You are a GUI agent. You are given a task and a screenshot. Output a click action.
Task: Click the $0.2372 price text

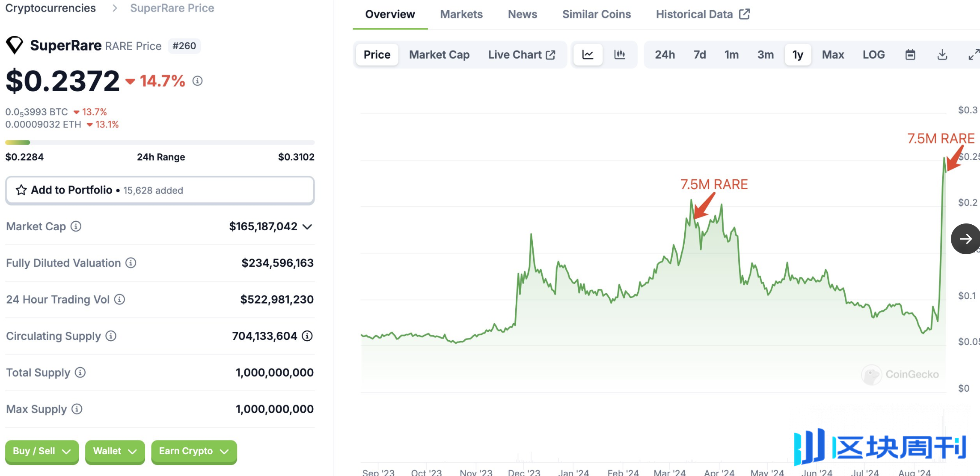point(62,81)
